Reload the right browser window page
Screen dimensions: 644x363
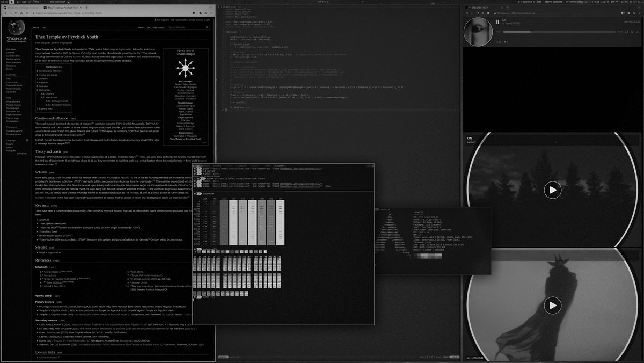point(478,13)
